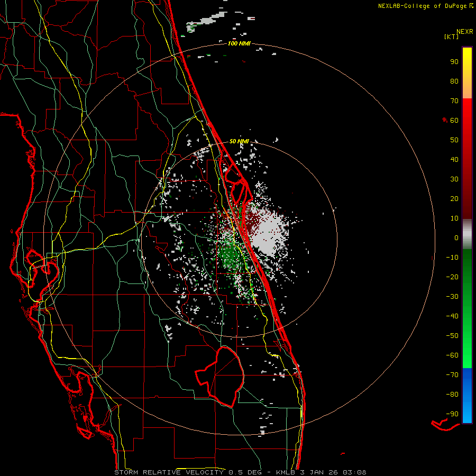Select the positive 10 knot scale label
476x476 pixels.
pyautogui.click(x=454, y=218)
